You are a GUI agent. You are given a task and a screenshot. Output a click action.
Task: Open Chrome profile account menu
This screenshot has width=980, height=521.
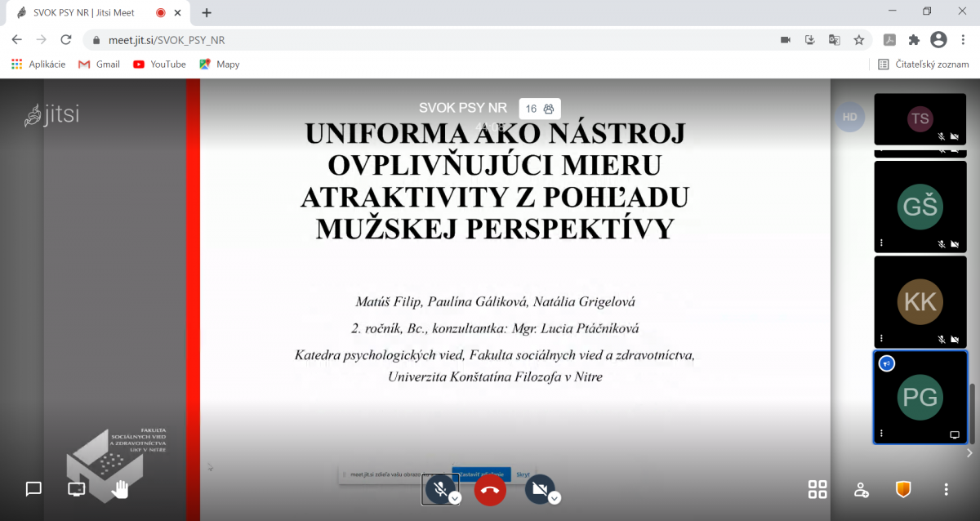tap(938, 39)
